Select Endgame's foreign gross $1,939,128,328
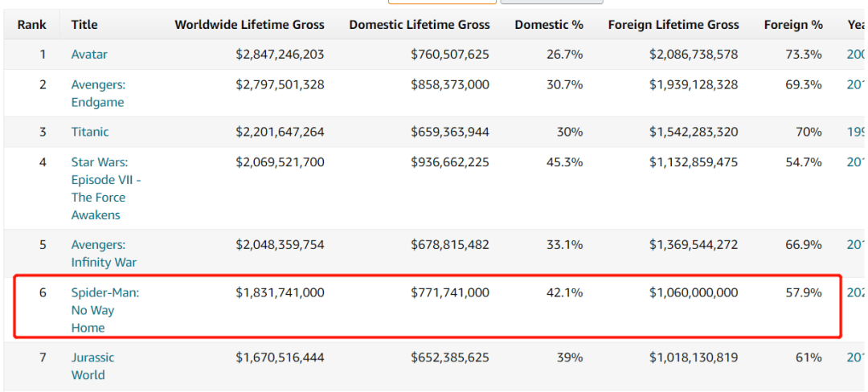This screenshot has height=392, width=868. tap(694, 84)
